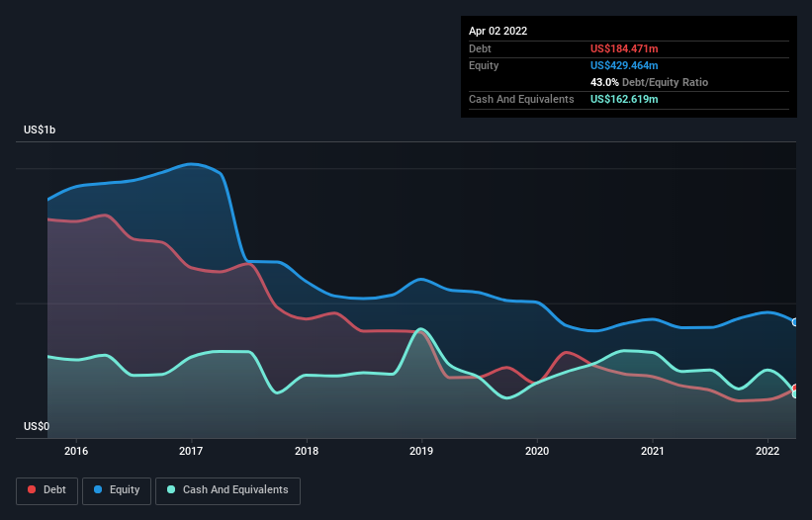
Task: Click the 2017 x-axis label
Action: click(191, 451)
